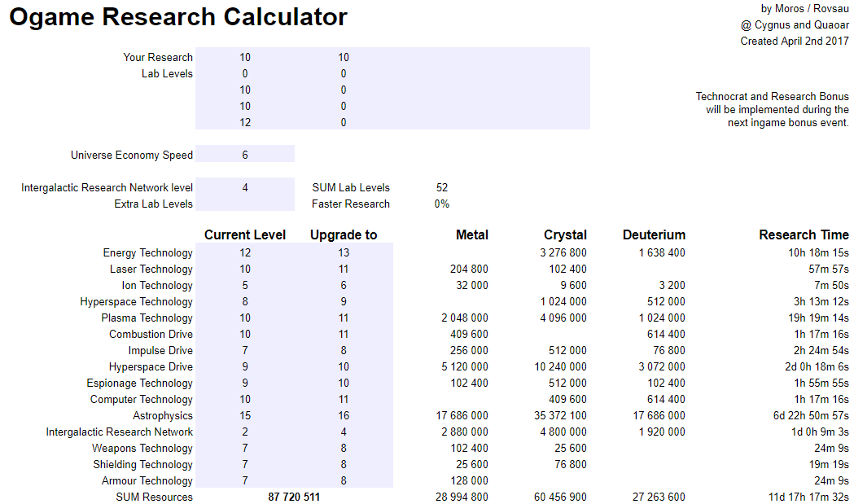The image size is (854, 504).
Task: Click the SUM metal total 28 994 800
Action: tap(462, 497)
